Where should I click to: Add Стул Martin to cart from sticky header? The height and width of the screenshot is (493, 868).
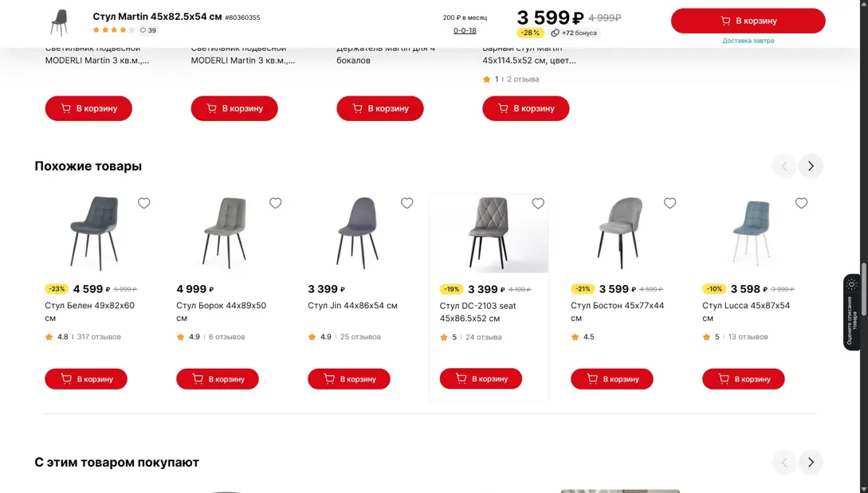[x=748, y=21]
